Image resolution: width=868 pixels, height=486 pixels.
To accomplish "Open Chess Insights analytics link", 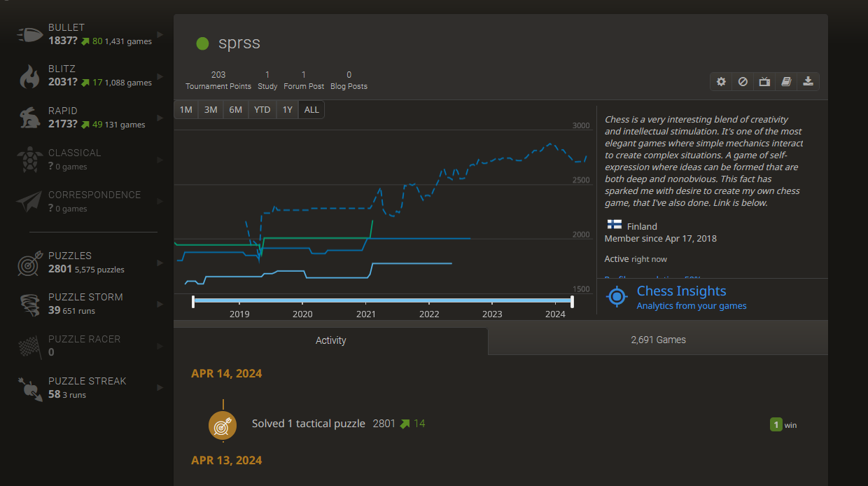I will click(681, 297).
